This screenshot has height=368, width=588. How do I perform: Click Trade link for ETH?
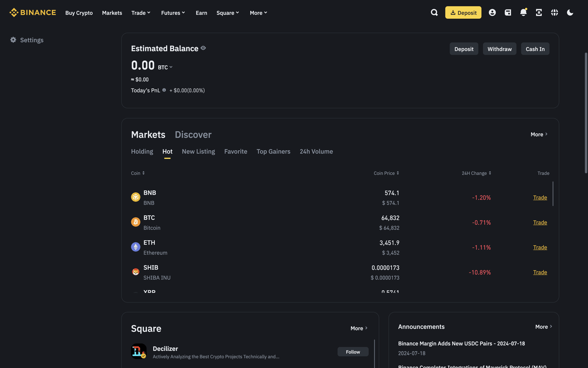540,247
